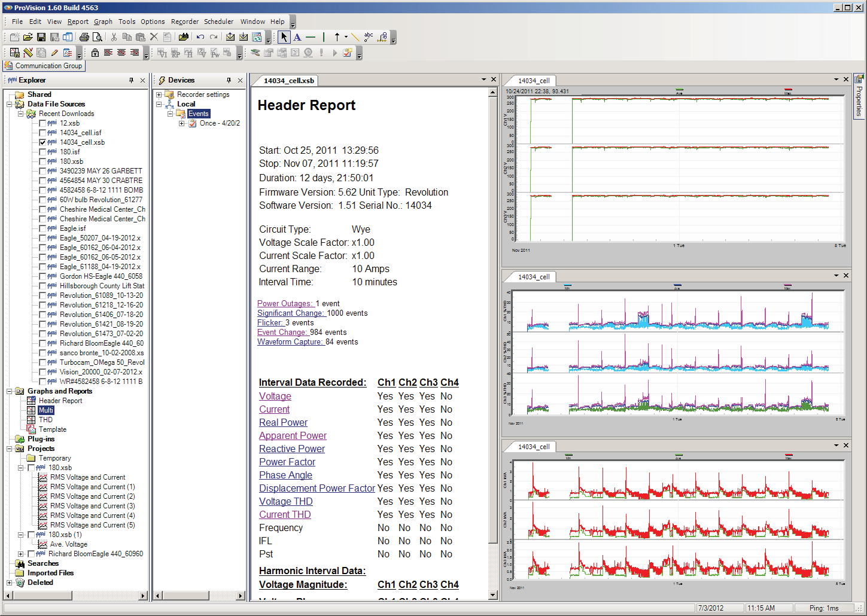Click the Waveform Capture link

click(x=291, y=341)
